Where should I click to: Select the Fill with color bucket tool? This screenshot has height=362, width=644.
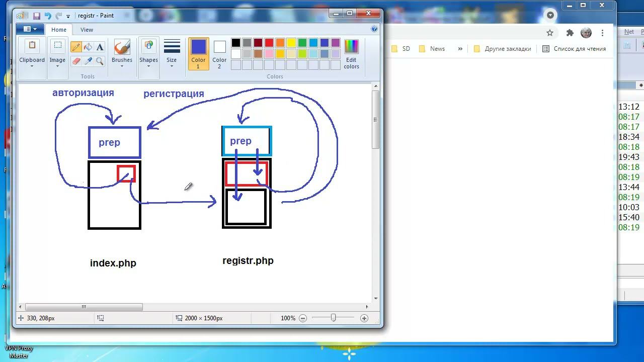[x=88, y=47]
